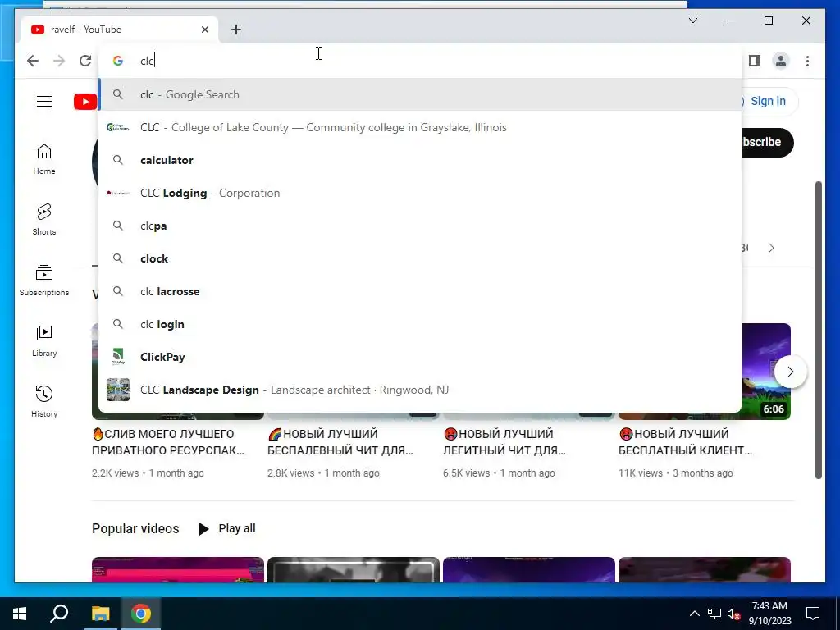Click the Google icon in address bar
This screenshot has width=840, height=630.
[118, 61]
